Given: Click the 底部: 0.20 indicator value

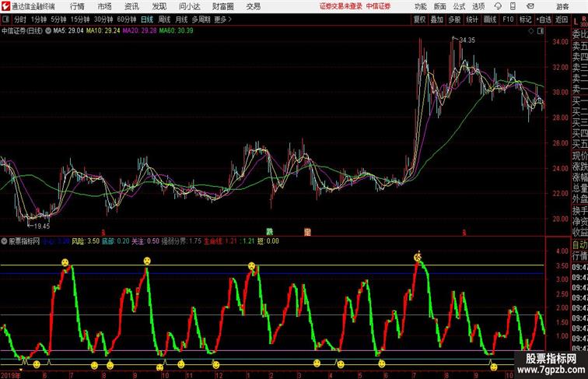Looking at the screenshot, I should (116, 241).
